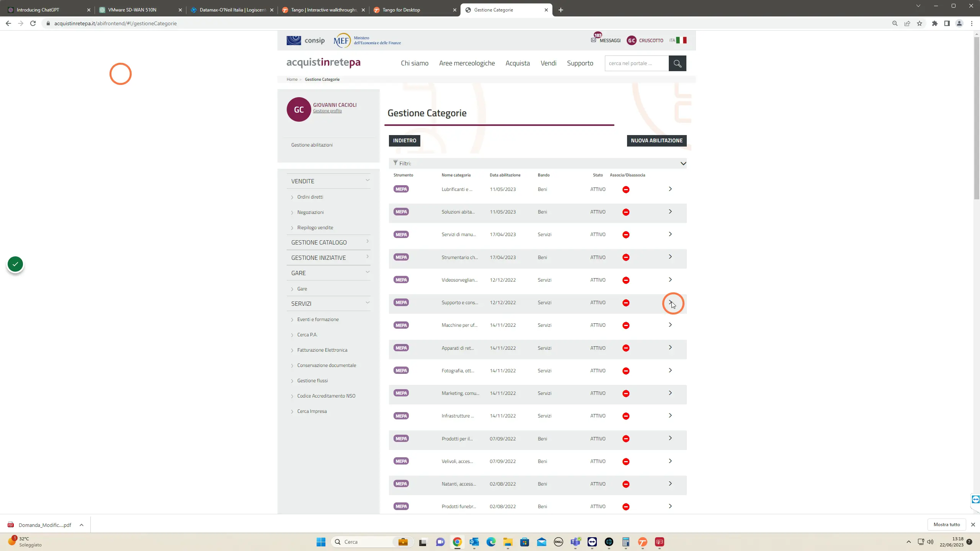Click Mostra tutto in downloads bar
Image resolution: width=980 pixels, height=551 pixels.
click(947, 525)
